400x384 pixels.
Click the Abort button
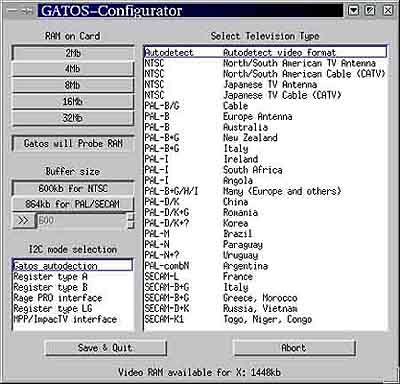click(x=294, y=348)
